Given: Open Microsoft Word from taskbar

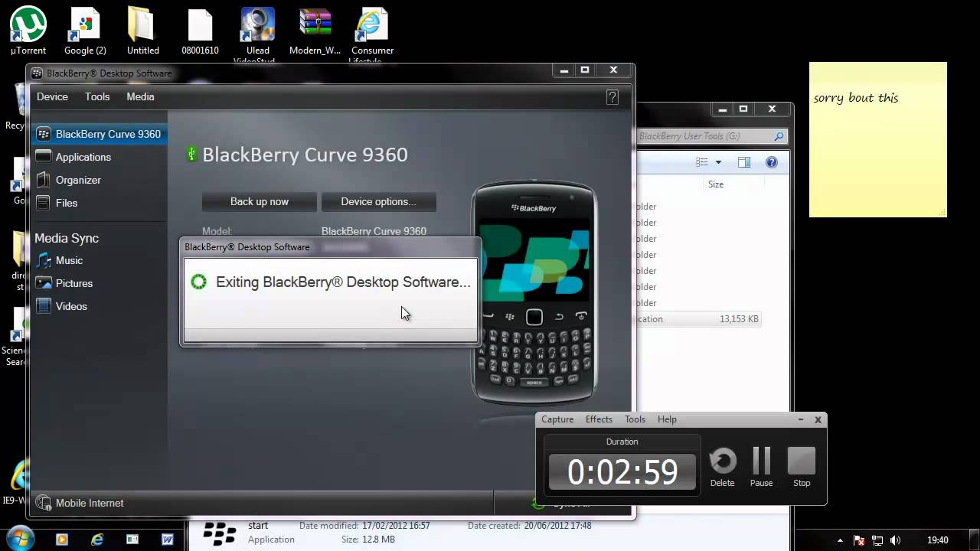Looking at the screenshot, I should [x=168, y=540].
